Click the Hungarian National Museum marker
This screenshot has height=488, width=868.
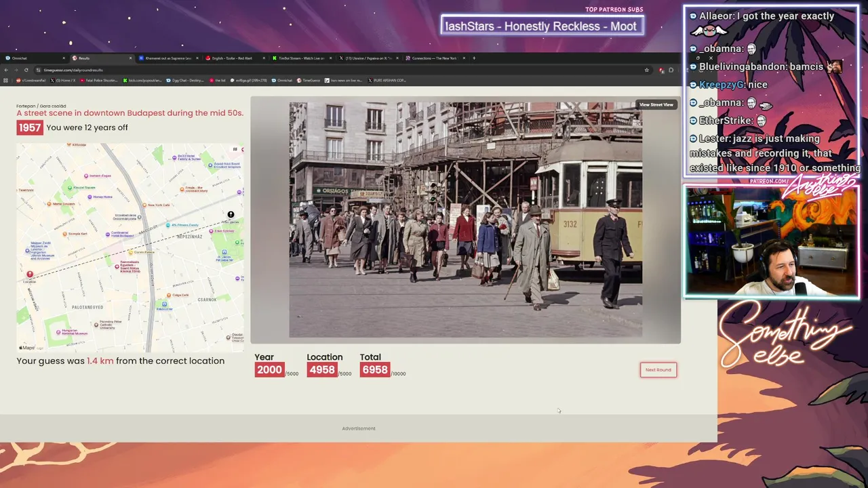tap(57, 333)
